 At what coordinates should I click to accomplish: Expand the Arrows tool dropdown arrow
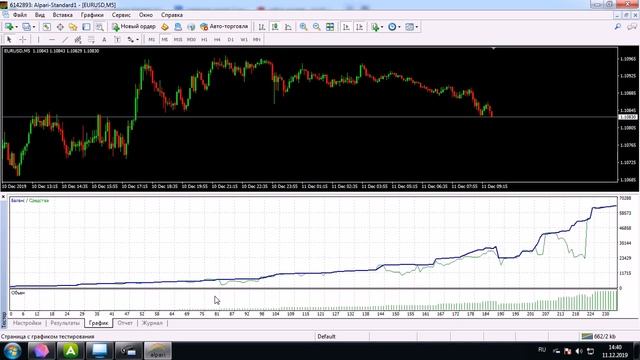click(138, 40)
